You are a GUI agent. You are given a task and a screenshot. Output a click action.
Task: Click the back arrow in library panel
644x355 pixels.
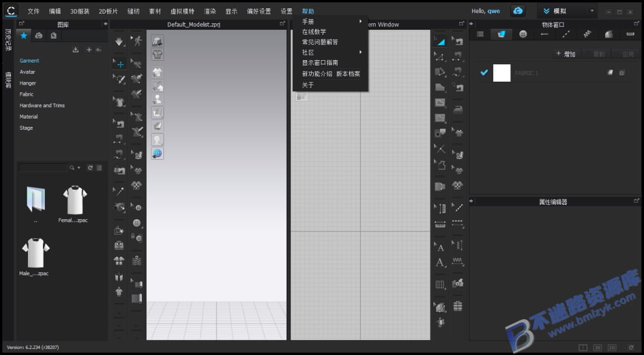[98, 49]
